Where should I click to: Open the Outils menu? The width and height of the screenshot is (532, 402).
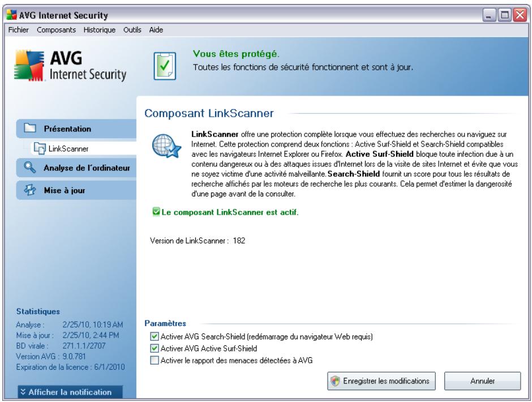pos(132,30)
